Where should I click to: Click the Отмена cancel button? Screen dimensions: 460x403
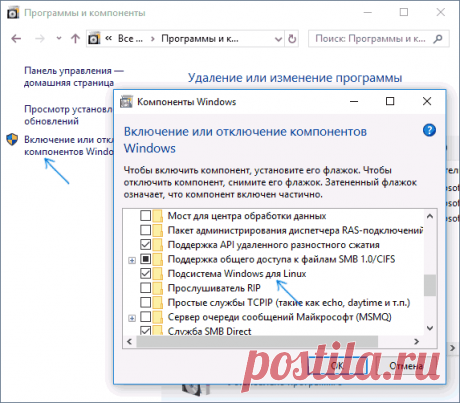pyautogui.click(x=406, y=366)
